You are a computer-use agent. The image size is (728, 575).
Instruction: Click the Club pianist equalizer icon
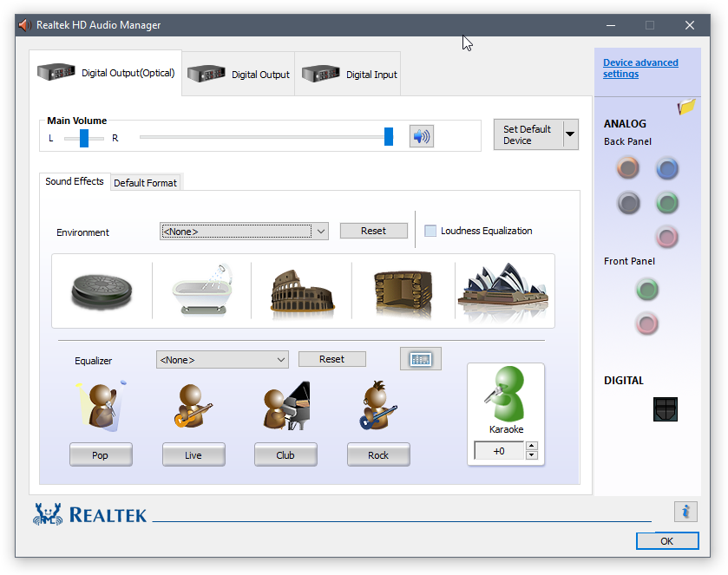pos(286,406)
